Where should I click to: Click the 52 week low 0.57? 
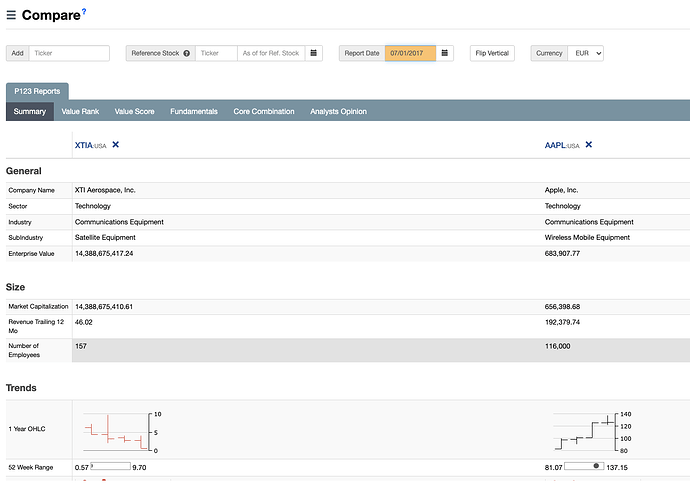pyautogui.click(x=81, y=467)
